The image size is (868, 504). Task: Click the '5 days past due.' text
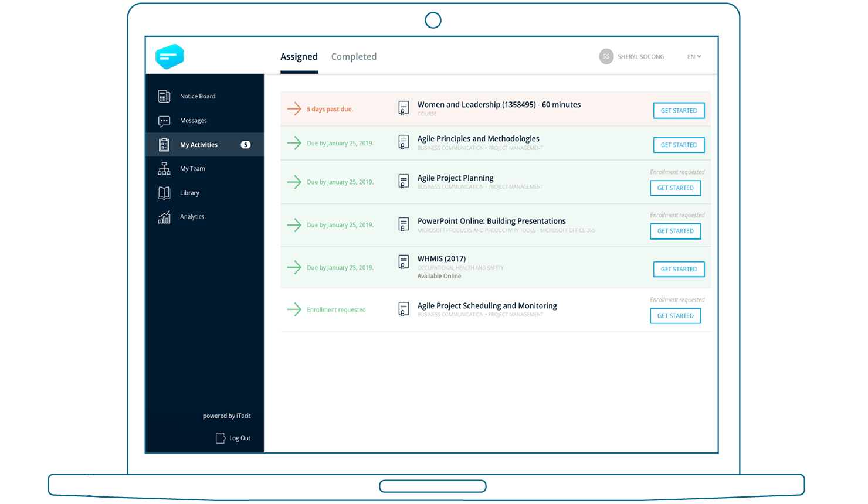tap(330, 109)
